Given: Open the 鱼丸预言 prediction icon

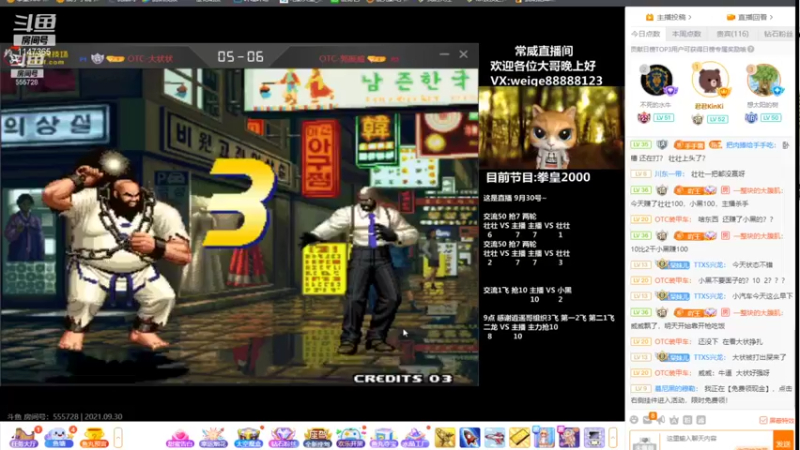Looking at the screenshot, I should 94,437.
